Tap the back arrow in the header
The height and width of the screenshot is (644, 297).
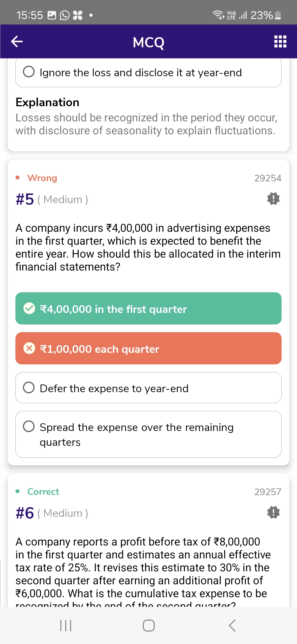[x=17, y=42]
